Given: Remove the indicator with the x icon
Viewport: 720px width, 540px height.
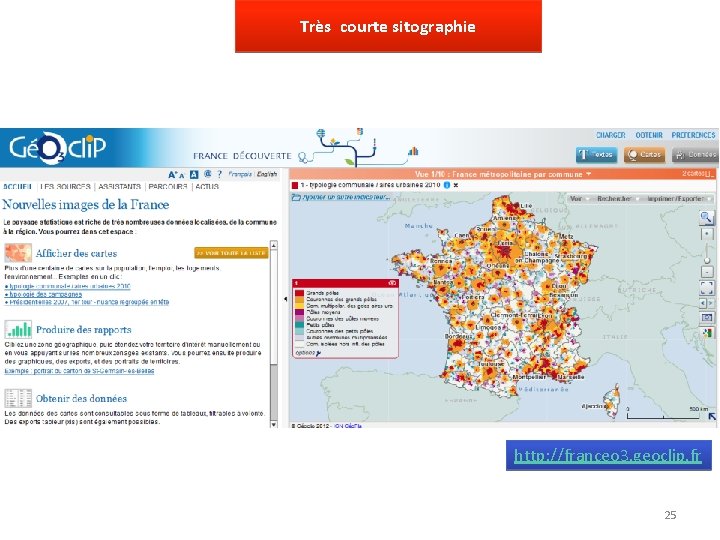Looking at the screenshot, I should (456, 185).
